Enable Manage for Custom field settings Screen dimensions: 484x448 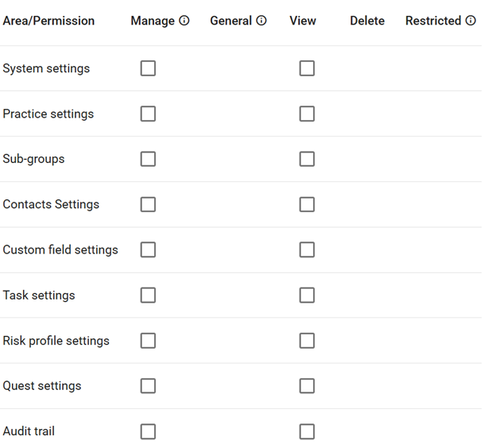148,249
